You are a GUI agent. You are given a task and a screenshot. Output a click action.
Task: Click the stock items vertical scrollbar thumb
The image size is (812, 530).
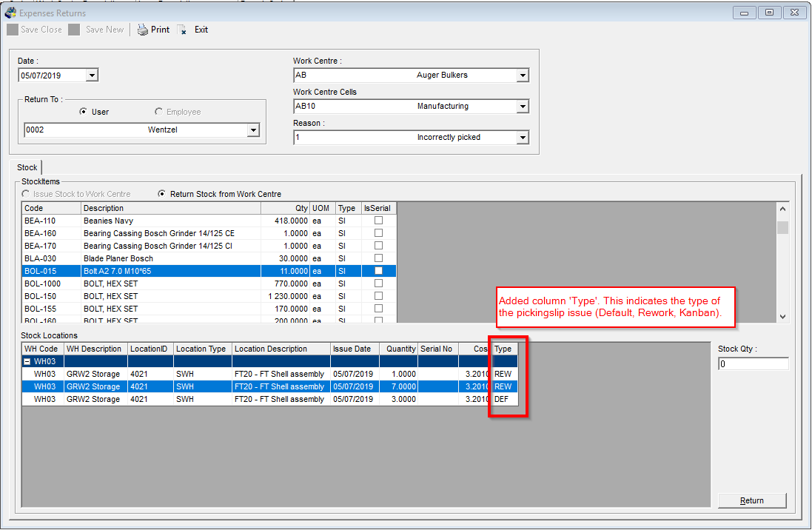pyautogui.click(x=782, y=227)
